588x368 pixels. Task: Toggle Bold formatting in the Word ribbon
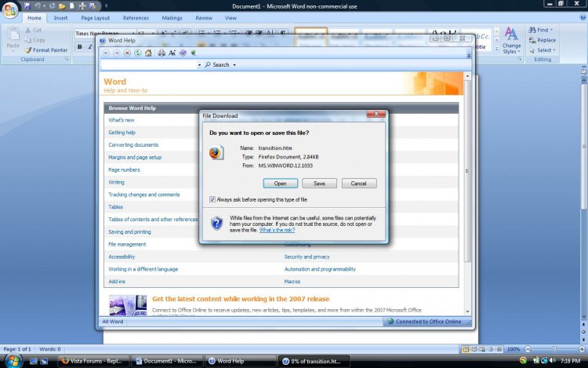(79, 47)
